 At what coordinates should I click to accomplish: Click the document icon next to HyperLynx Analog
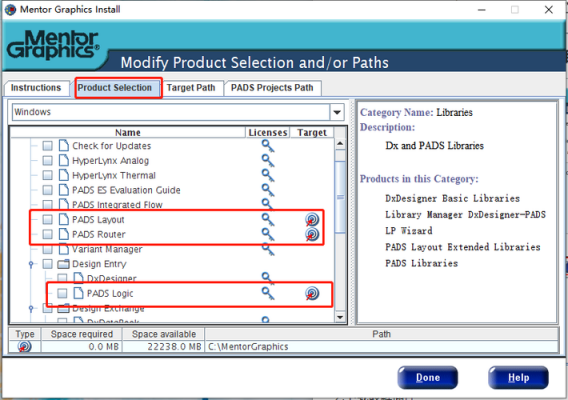coord(63,160)
